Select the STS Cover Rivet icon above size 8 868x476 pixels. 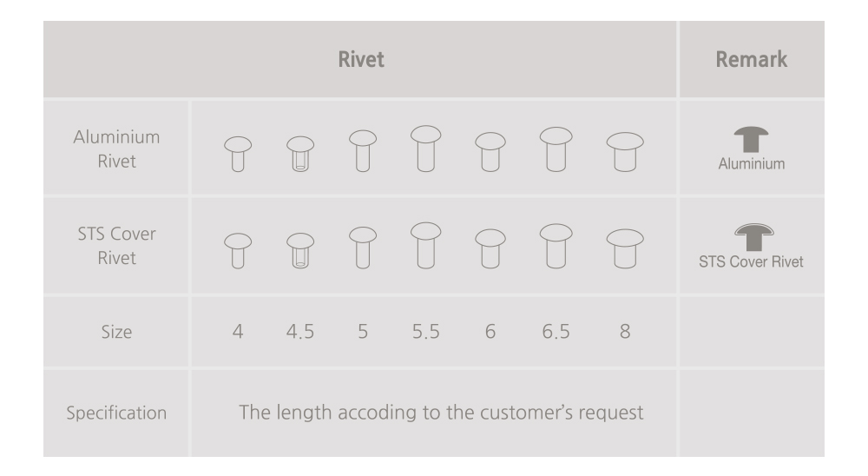(624, 248)
